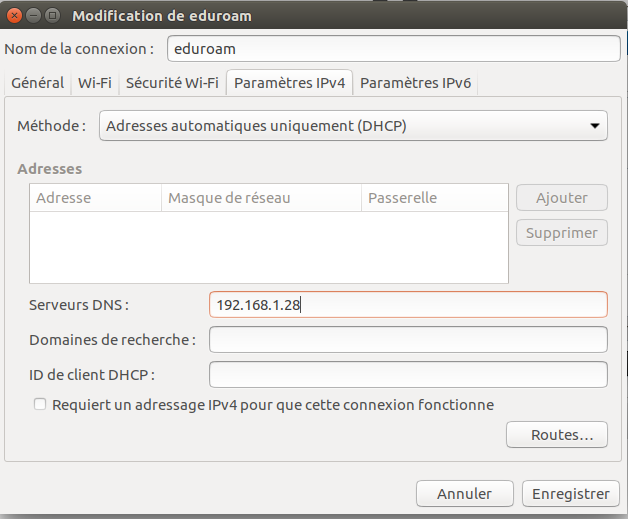Enable Requiert un adressage IPv4 checkbox

coord(40,405)
